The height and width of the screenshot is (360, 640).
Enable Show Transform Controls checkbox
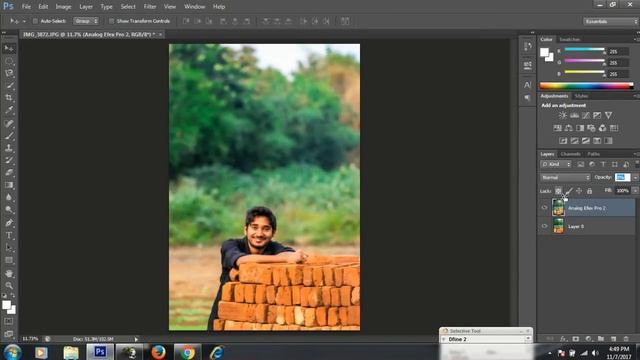(x=111, y=21)
